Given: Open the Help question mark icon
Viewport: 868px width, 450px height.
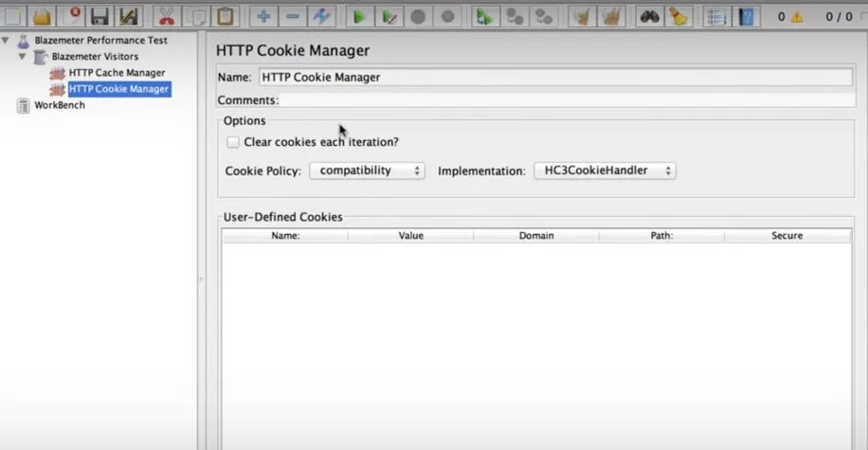Looking at the screenshot, I should tap(746, 17).
